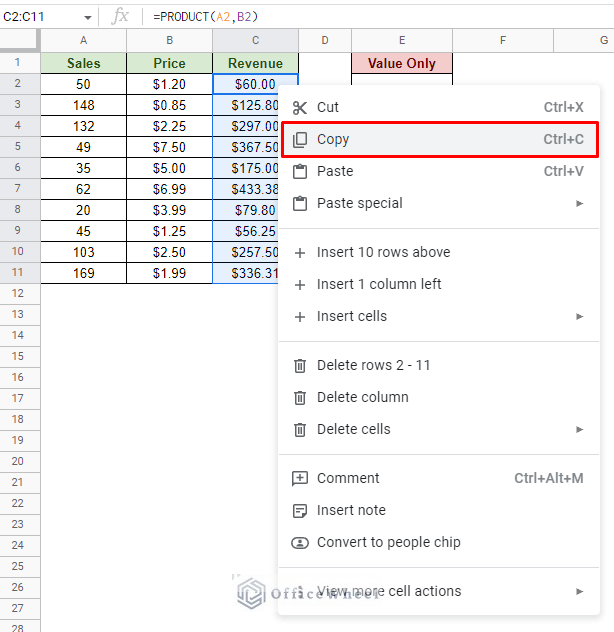Screen dimensions: 614x632
Task: Click the scissors icon next to Cut
Action: pyautogui.click(x=300, y=108)
